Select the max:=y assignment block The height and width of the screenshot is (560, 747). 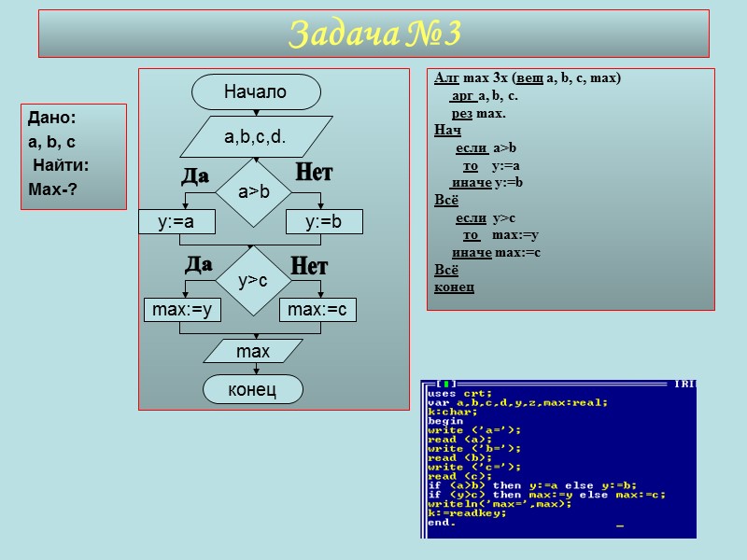click(x=183, y=310)
